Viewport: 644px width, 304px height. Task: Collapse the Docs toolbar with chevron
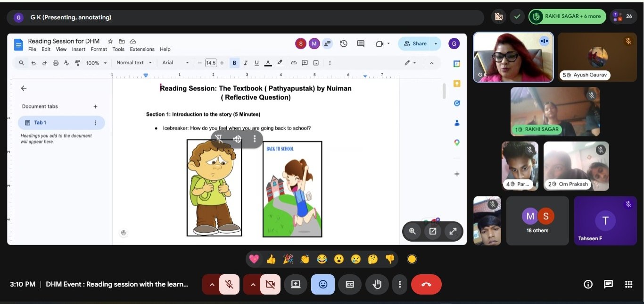[x=431, y=63]
